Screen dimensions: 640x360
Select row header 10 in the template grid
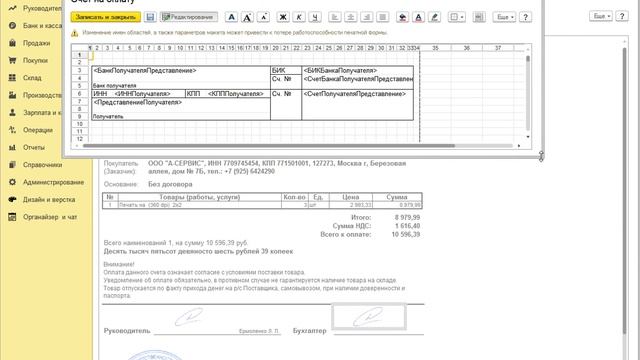(x=80, y=124)
